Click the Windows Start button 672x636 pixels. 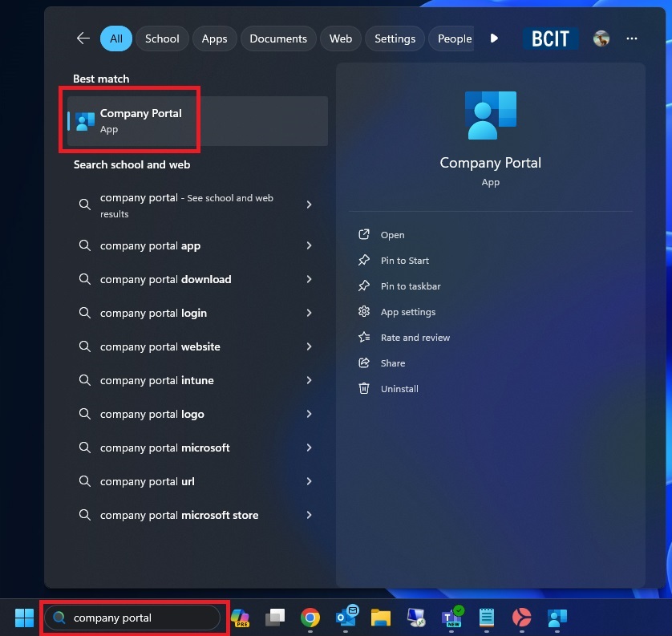point(24,618)
